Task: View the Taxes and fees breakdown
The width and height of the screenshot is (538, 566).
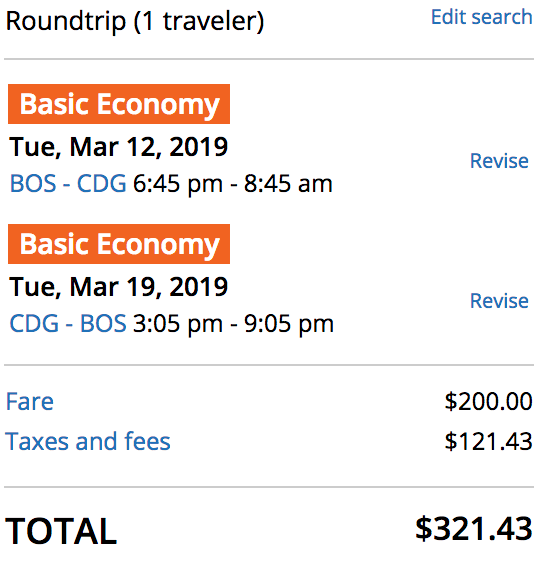Action: (88, 441)
